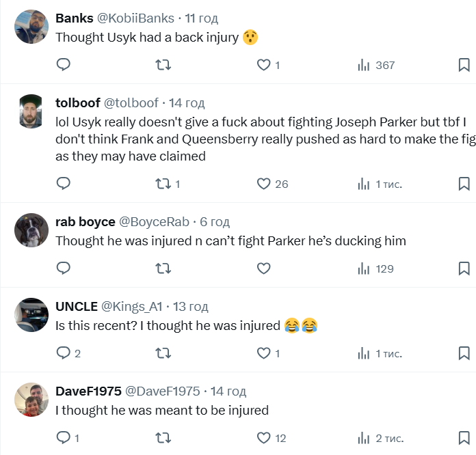476x455 pixels.
Task: Open DaveF1975's display name link
Action: [x=88, y=391]
